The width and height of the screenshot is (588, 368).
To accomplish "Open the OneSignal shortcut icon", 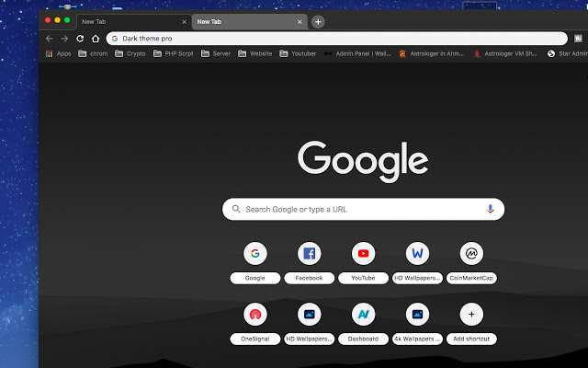I will [x=255, y=314].
